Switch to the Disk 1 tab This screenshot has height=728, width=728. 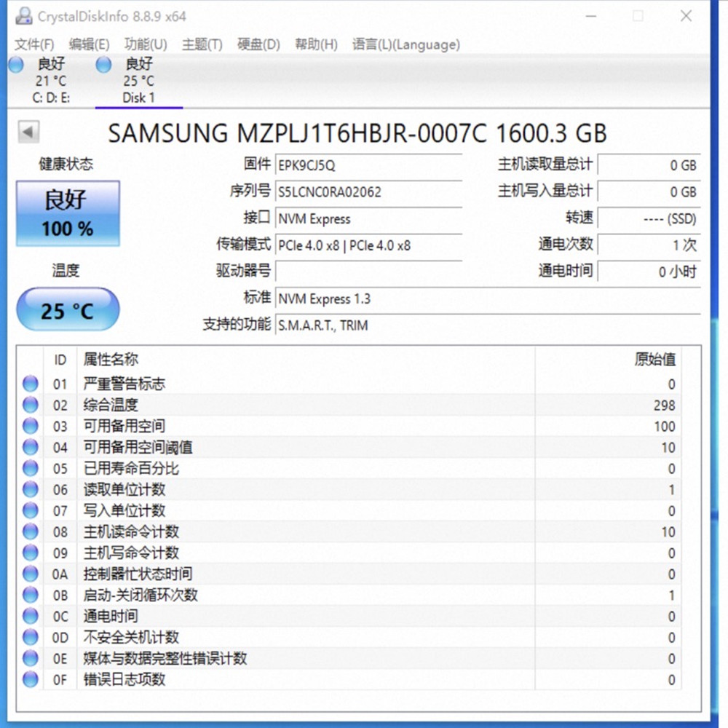pos(138,80)
